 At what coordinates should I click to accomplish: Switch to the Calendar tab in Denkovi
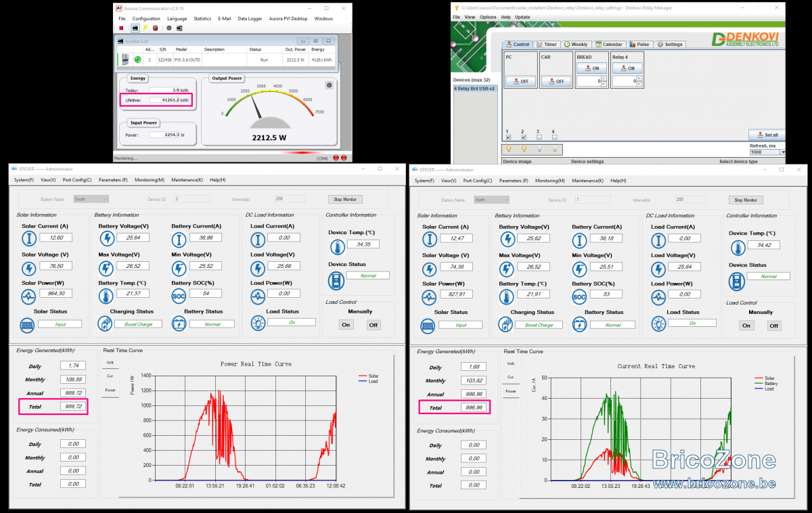(608, 45)
